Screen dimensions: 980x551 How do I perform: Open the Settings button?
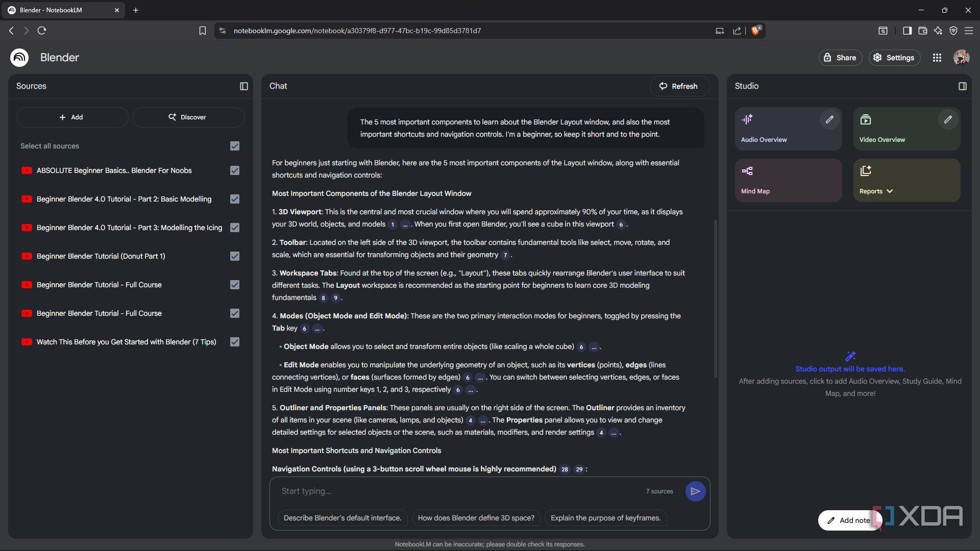coord(895,58)
